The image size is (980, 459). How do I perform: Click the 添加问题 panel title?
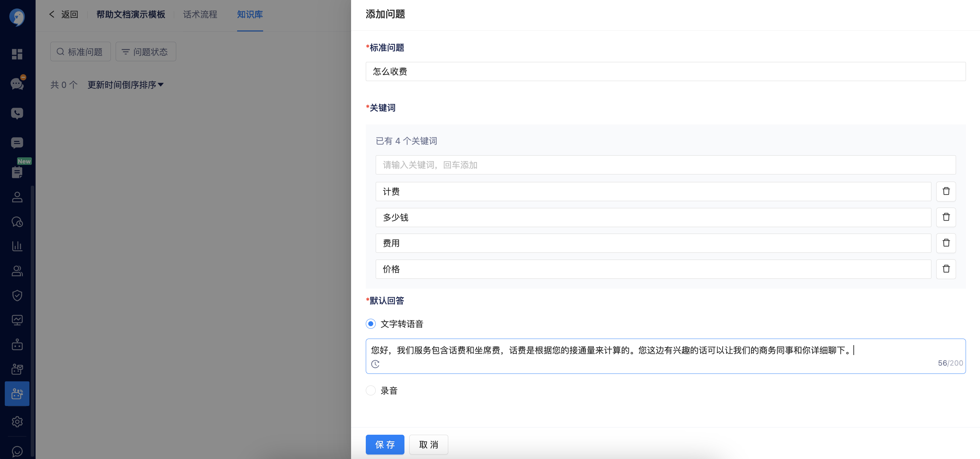[385, 14]
